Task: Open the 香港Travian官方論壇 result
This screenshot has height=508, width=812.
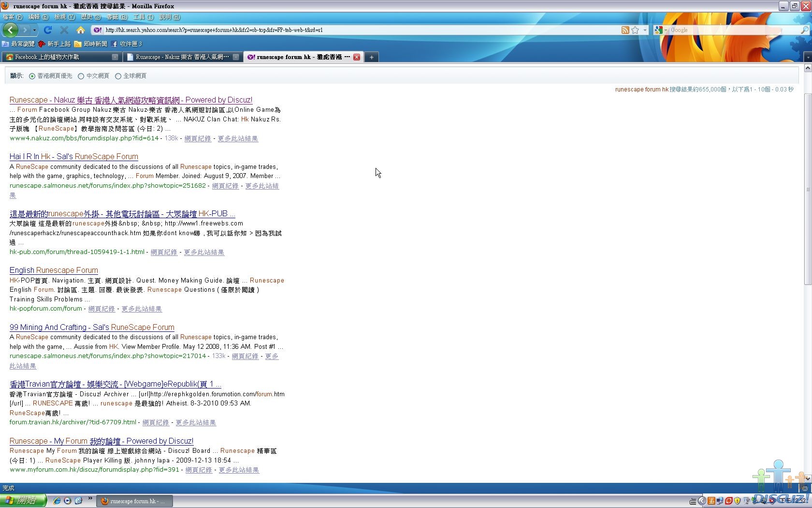Action: click(x=116, y=385)
